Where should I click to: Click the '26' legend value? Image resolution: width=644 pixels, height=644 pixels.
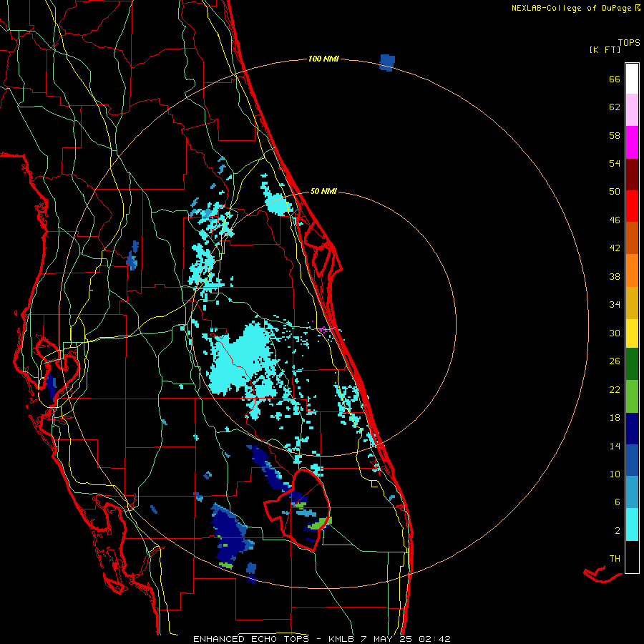point(615,361)
